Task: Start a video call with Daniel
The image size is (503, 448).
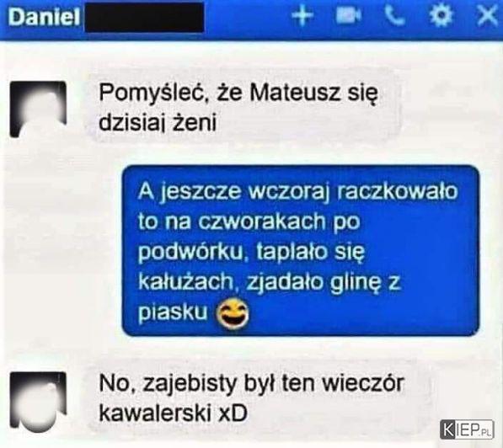Action: (348, 15)
